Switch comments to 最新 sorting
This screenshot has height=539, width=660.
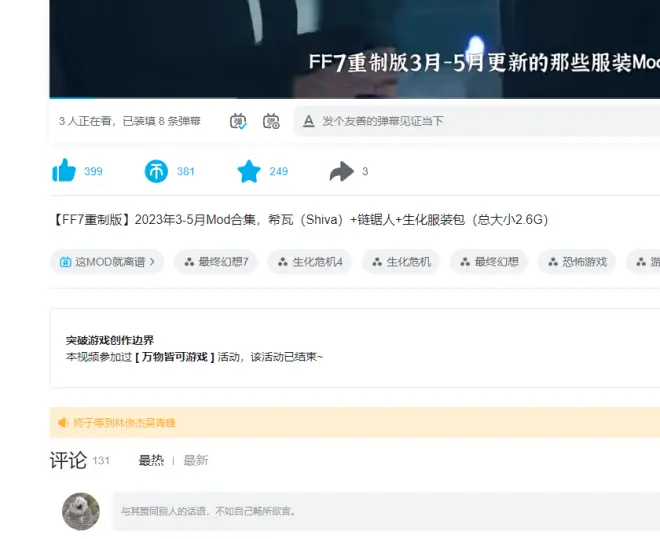pos(196,460)
